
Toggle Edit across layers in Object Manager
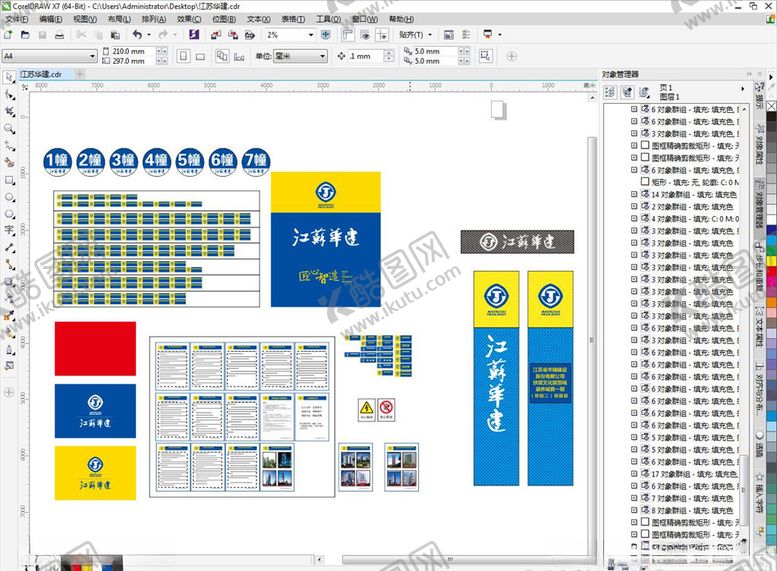(627, 92)
